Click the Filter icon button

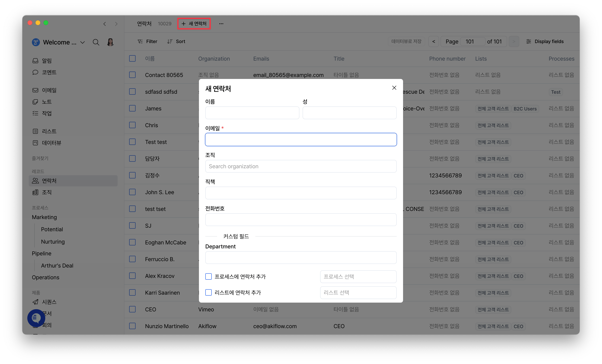point(147,41)
